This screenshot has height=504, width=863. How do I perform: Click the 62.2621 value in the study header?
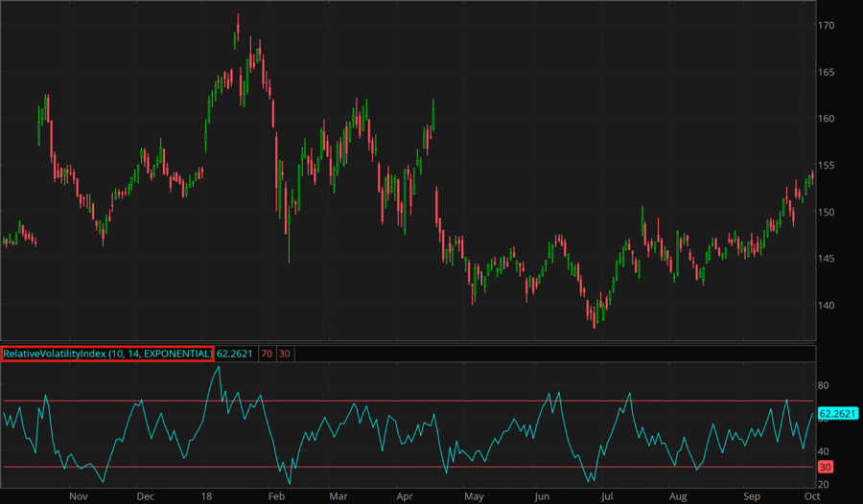click(235, 354)
